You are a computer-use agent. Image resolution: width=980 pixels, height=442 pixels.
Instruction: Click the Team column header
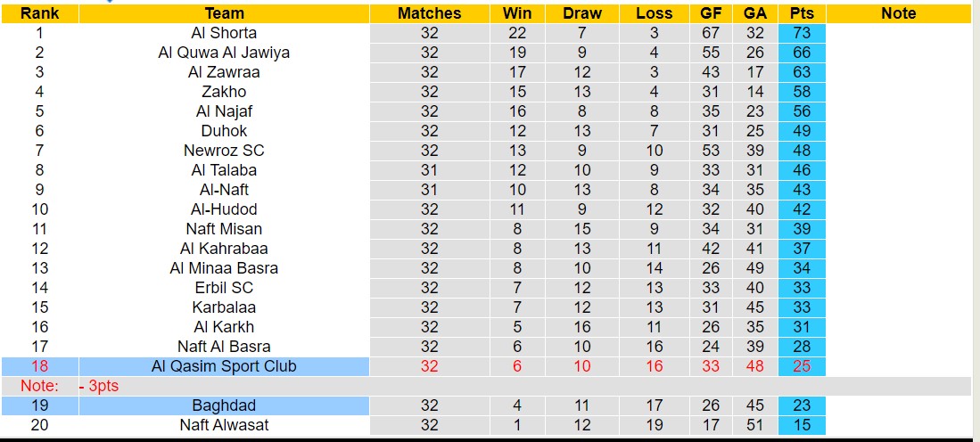point(224,13)
